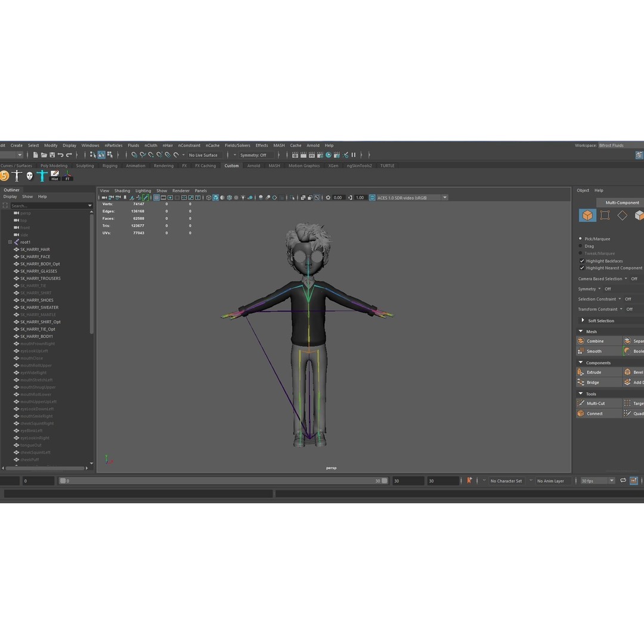This screenshot has width=644, height=644.
Task: Click the Hist delete-history shelf icon
Action: coord(55,176)
